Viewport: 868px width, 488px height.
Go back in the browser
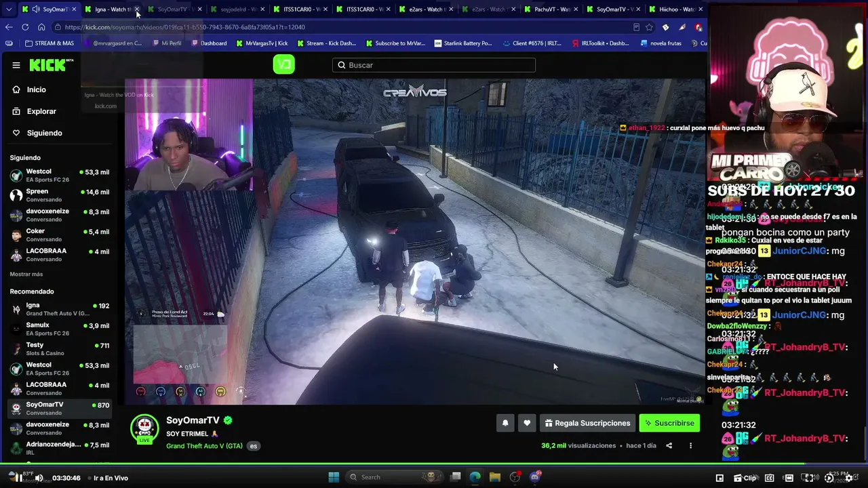(x=9, y=27)
